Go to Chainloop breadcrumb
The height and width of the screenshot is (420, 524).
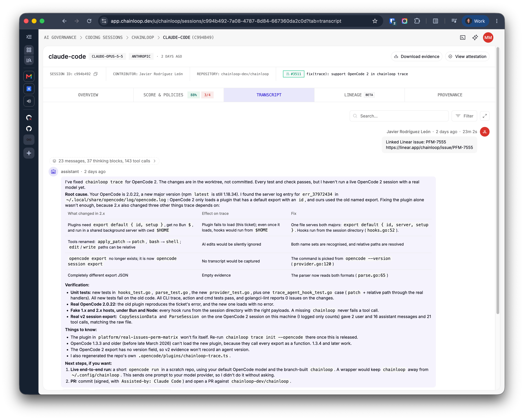point(143,38)
